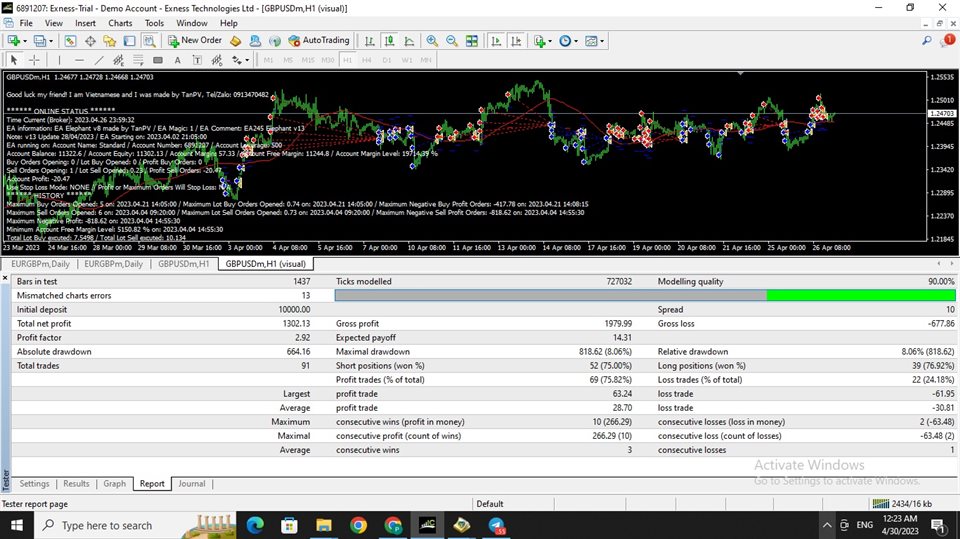Expand the Arrows tool dropdown arrow

[247, 60]
